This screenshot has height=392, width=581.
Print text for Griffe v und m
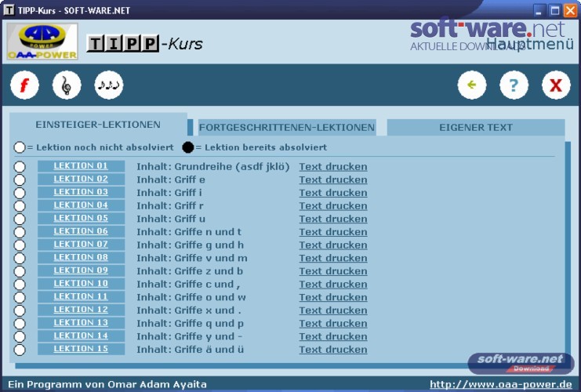point(333,258)
